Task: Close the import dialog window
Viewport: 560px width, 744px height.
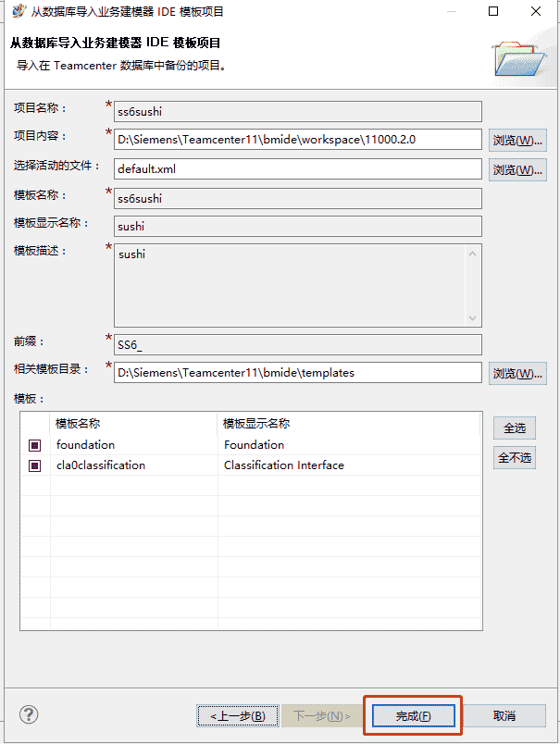Action: point(536,11)
